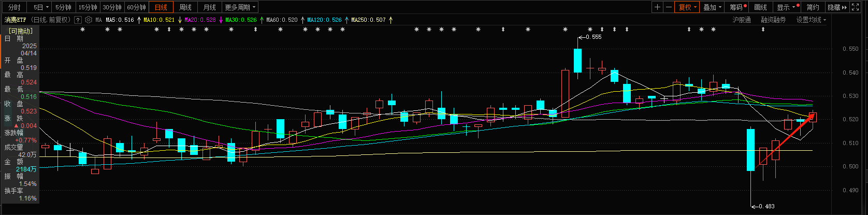Open the 筹码 chip distribution button
Viewport: 868px width, 215px height.
(x=737, y=7)
